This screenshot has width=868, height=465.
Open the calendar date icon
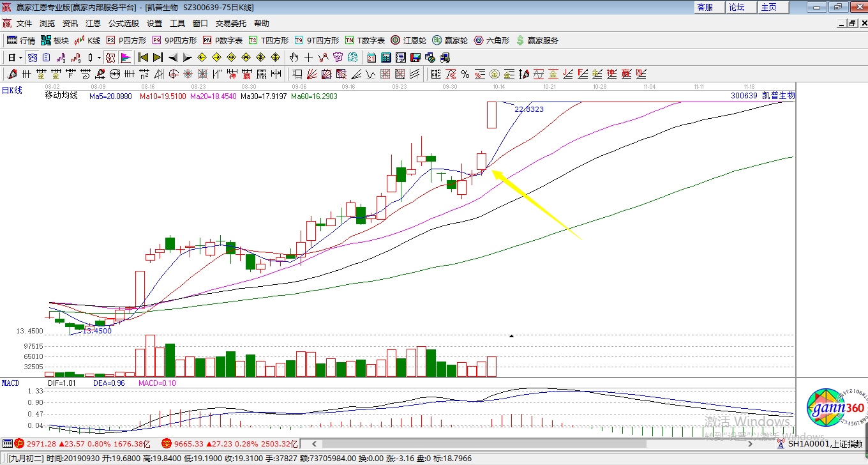pyautogui.click(x=371, y=57)
